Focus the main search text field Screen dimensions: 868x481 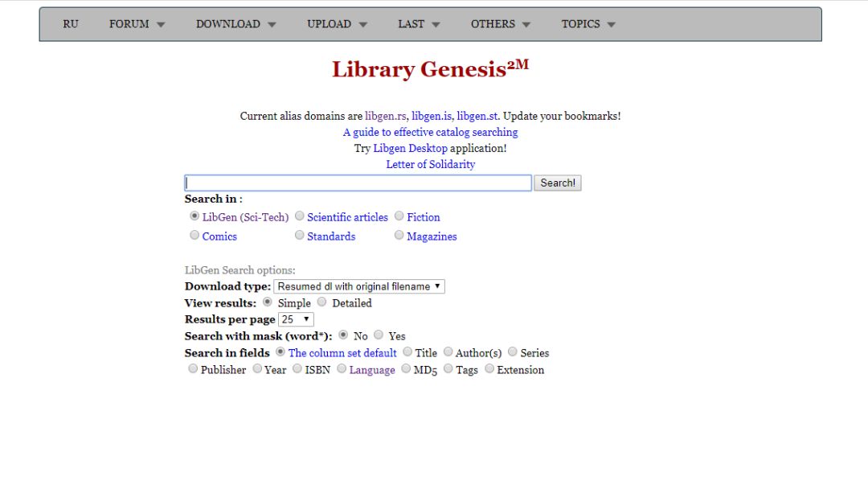358,183
